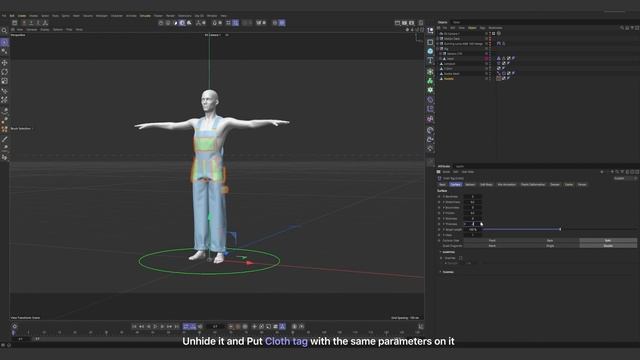Switch to the Layers tab
This screenshot has height=360, width=640.
460,167
